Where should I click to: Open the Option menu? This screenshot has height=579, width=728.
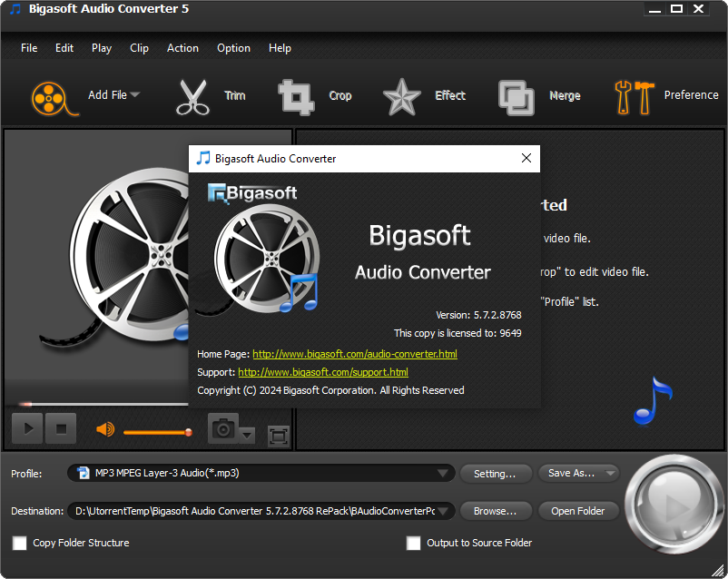point(233,48)
